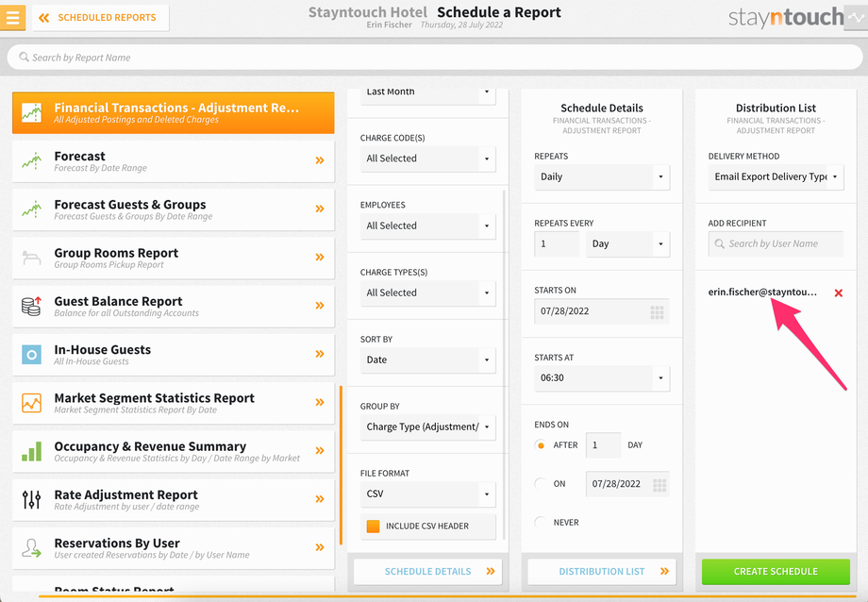
Task: Open Starts On calendar grid icon
Action: pyautogui.click(x=657, y=312)
